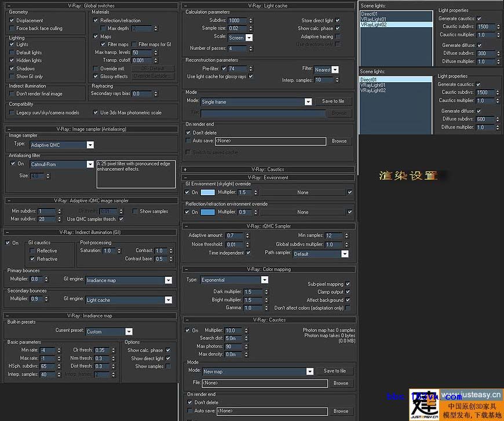This screenshot has width=504, height=421.
Task: Open Catmull-Rom antialiasing filter dropdown
Action: click(62, 164)
